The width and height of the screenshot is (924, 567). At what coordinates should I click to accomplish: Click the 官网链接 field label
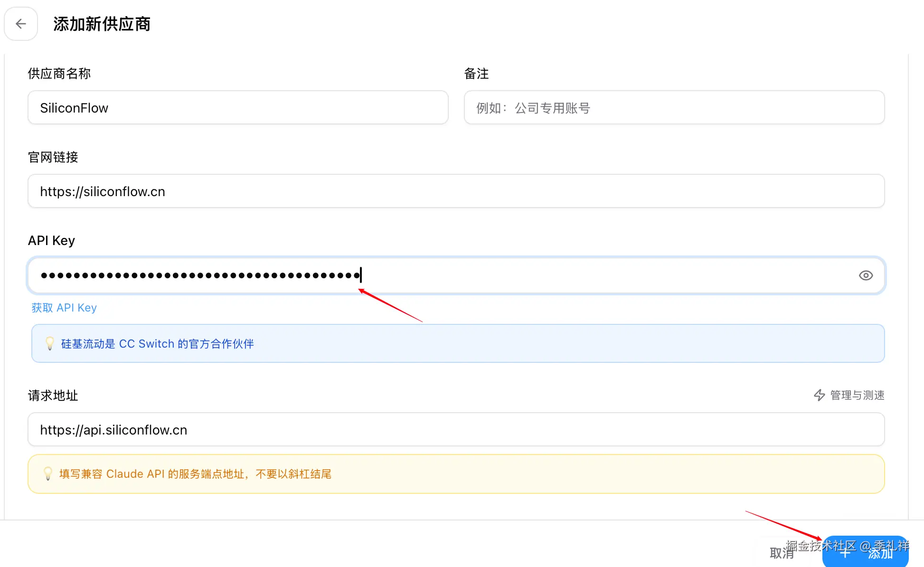point(53,157)
